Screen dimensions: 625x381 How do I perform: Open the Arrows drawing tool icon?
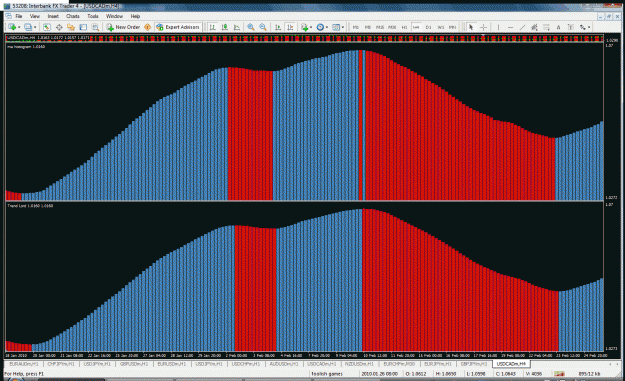(x=583, y=27)
